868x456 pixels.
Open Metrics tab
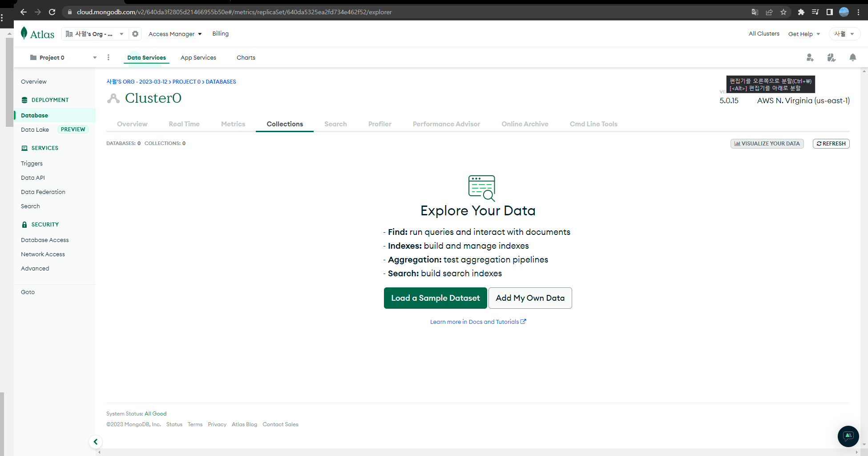point(233,124)
